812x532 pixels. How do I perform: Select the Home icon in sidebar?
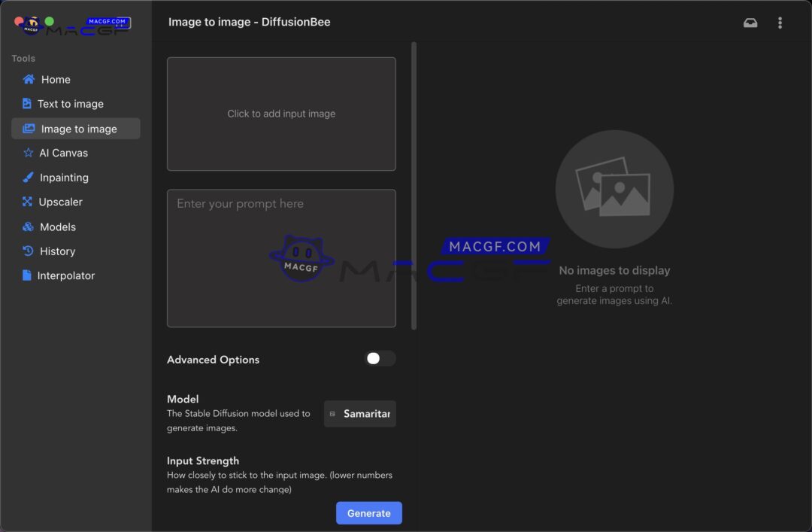coord(27,79)
